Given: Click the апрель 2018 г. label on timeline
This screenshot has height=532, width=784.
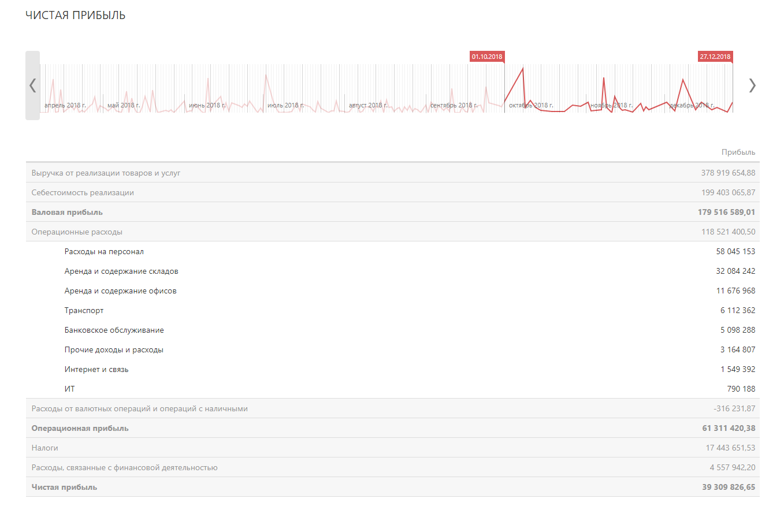Looking at the screenshot, I should (65, 105).
